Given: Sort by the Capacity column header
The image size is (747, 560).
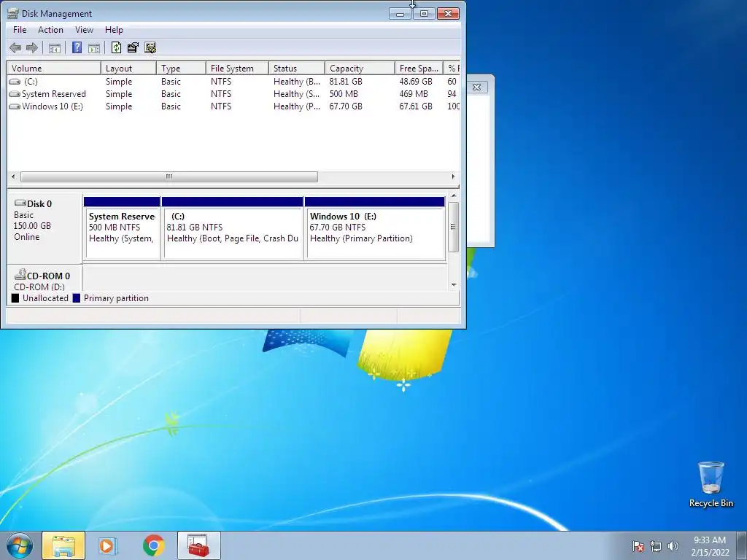Looking at the screenshot, I should pos(360,68).
